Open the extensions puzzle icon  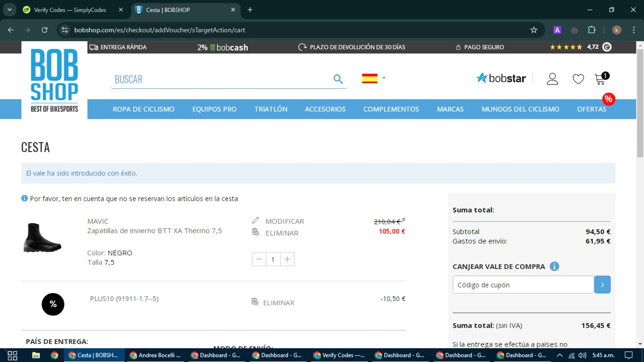(x=592, y=30)
